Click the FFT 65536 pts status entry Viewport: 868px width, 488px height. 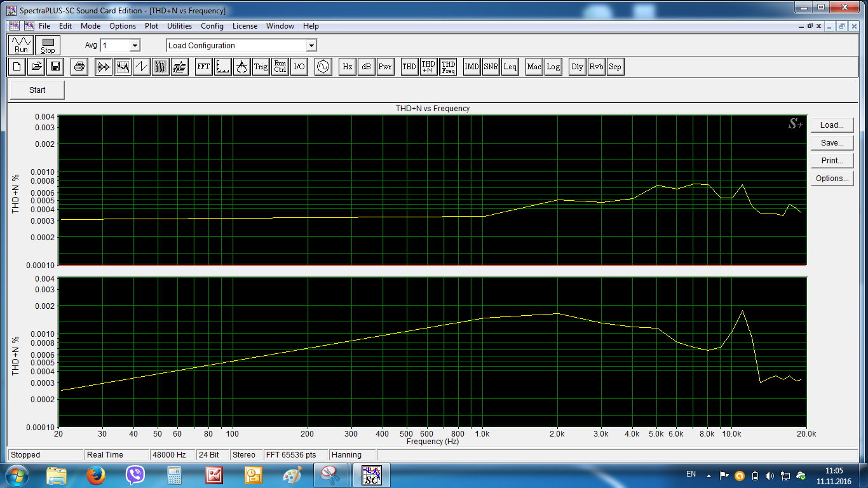point(295,455)
